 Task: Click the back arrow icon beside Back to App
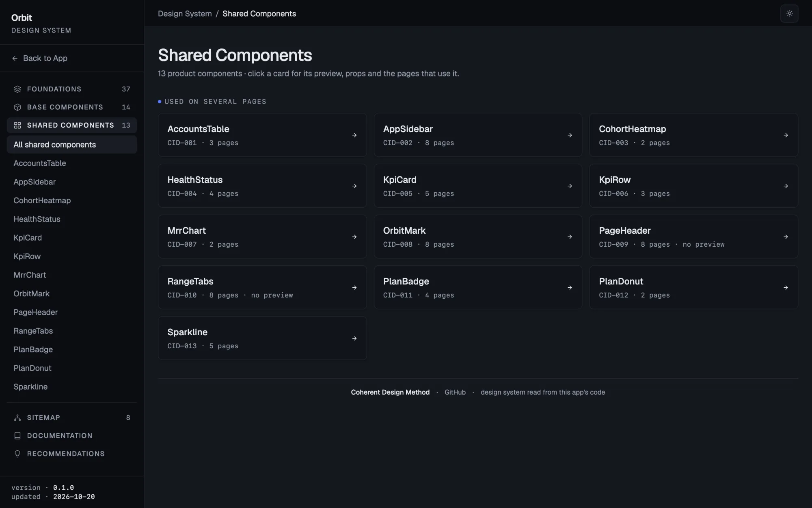click(x=15, y=59)
